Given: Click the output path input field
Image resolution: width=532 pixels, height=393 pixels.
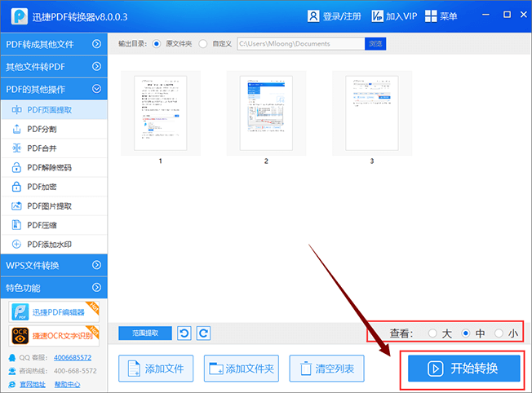Looking at the screenshot, I should click(x=301, y=44).
